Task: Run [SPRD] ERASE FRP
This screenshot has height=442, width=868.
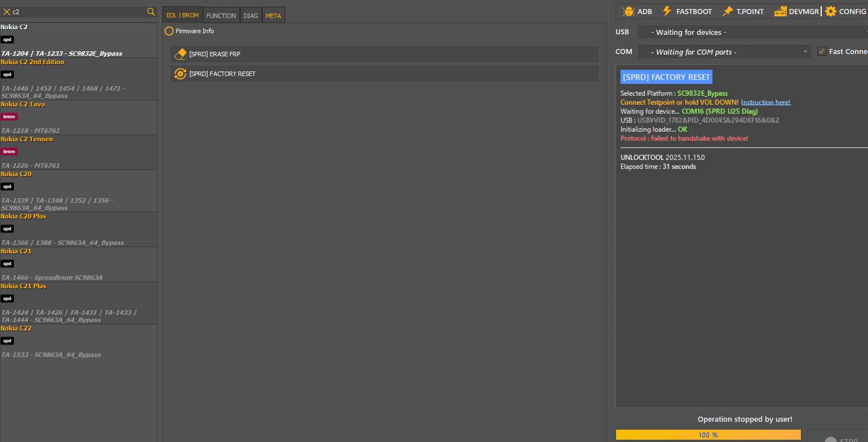Action: 384,54
